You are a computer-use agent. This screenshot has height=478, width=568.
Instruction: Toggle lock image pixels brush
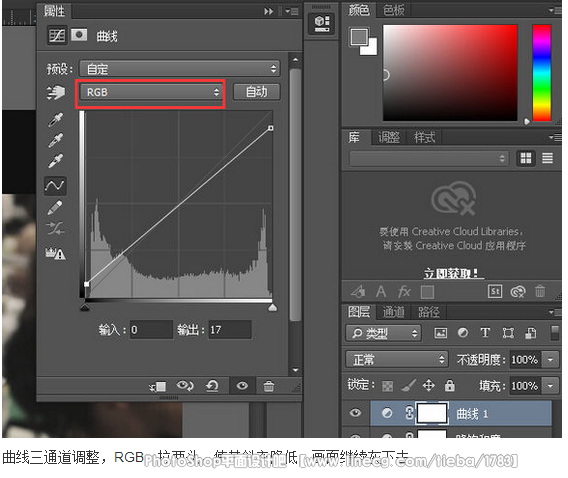pos(409,385)
